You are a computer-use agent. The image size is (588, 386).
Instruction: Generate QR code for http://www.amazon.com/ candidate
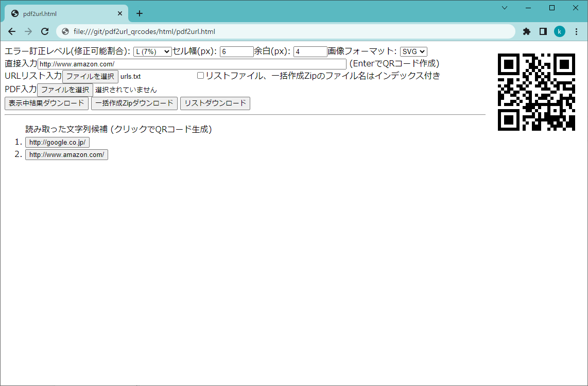point(66,154)
